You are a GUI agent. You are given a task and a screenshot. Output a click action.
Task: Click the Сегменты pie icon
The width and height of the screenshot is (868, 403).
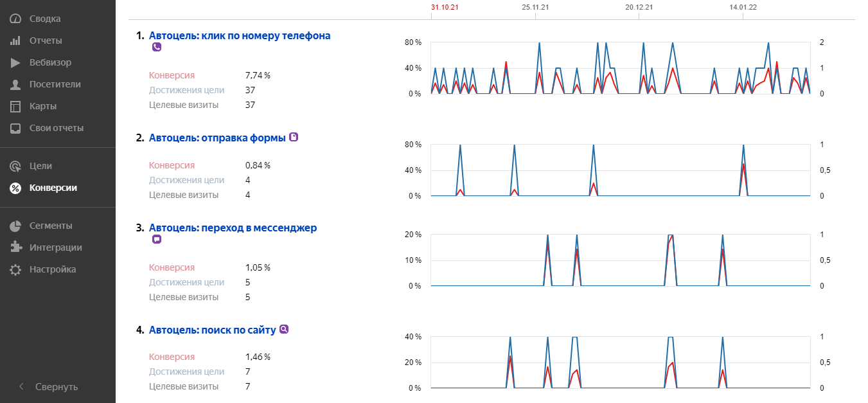(15, 226)
